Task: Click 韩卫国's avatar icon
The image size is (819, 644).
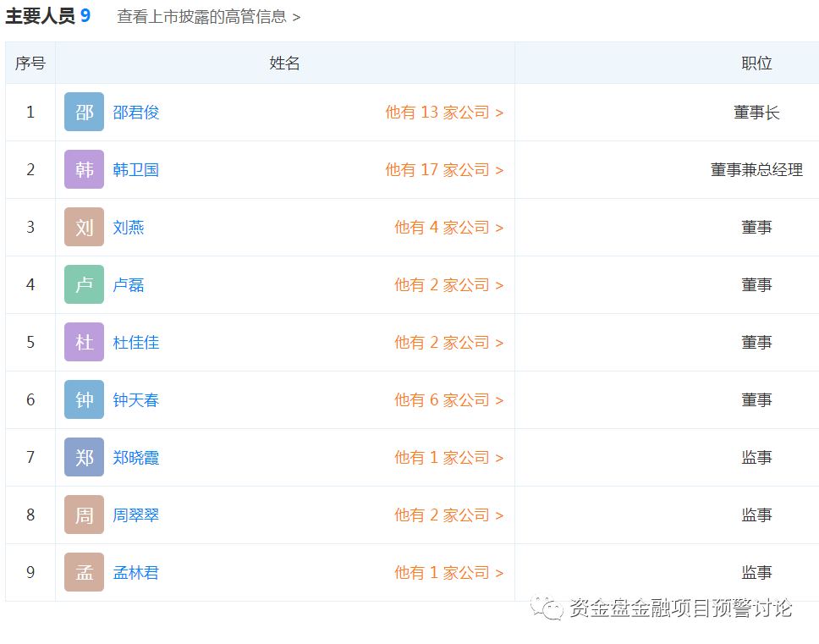Action: coord(83,169)
